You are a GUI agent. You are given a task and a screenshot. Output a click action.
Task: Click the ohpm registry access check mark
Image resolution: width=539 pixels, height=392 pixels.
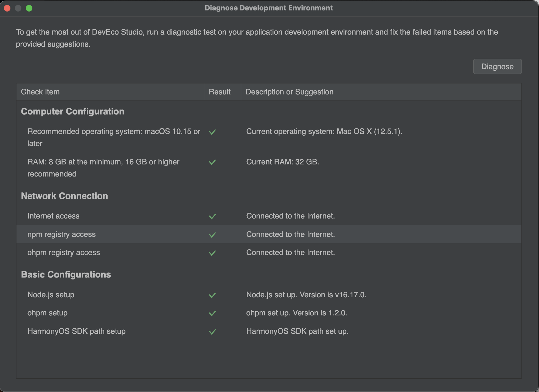point(212,253)
